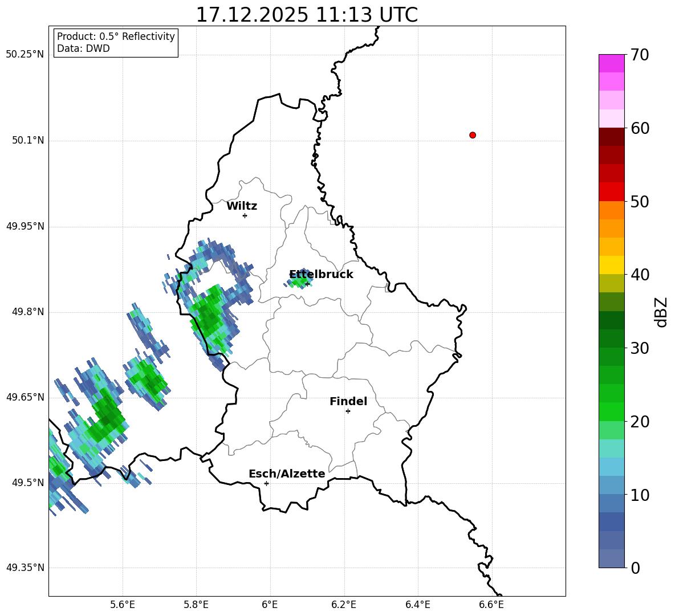
Task: Click the 50.25°N latitude label
Action: coord(25,55)
